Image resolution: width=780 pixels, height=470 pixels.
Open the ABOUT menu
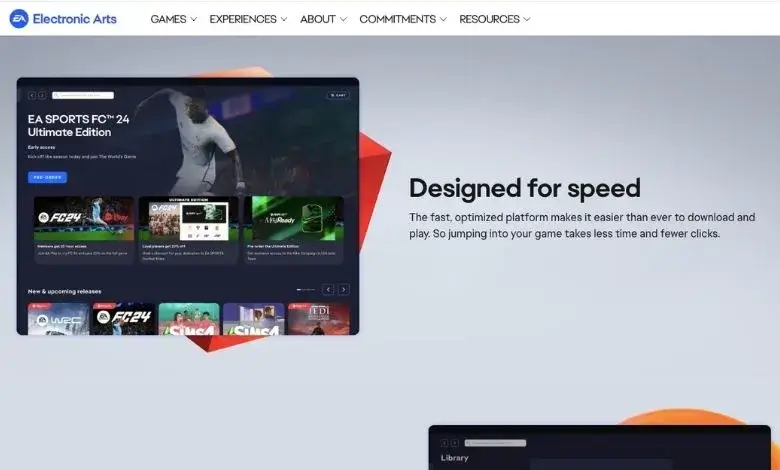[323, 19]
